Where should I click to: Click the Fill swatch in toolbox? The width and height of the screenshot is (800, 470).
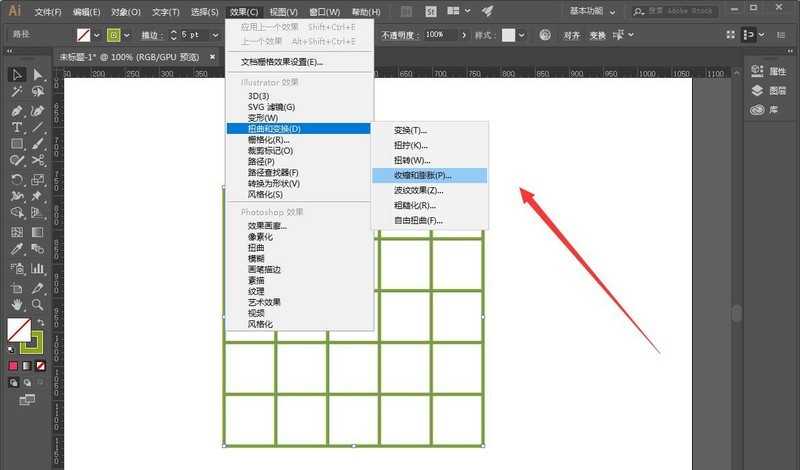click(x=19, y=330)
